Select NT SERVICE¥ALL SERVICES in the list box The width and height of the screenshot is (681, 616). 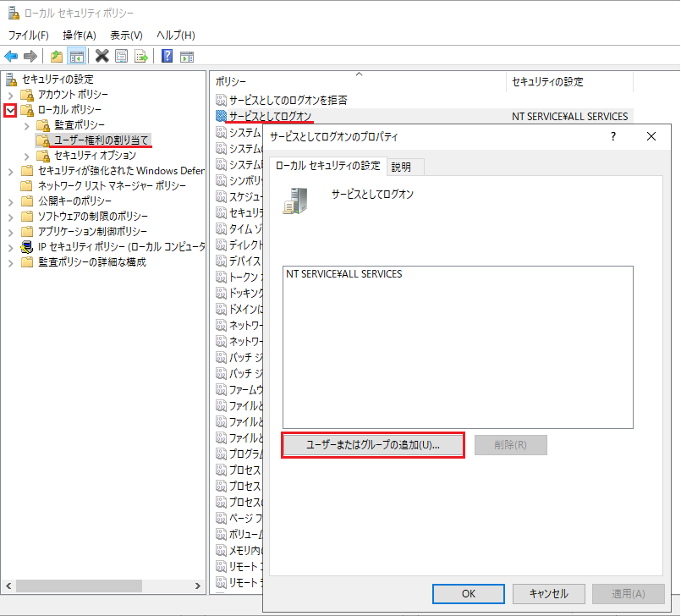tap(344, 274)
